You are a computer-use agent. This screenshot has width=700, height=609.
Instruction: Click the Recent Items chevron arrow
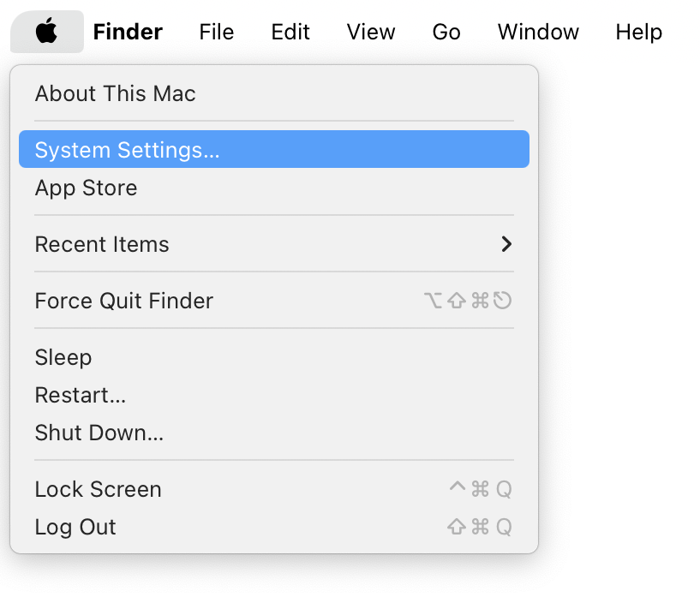click(506, 244)
